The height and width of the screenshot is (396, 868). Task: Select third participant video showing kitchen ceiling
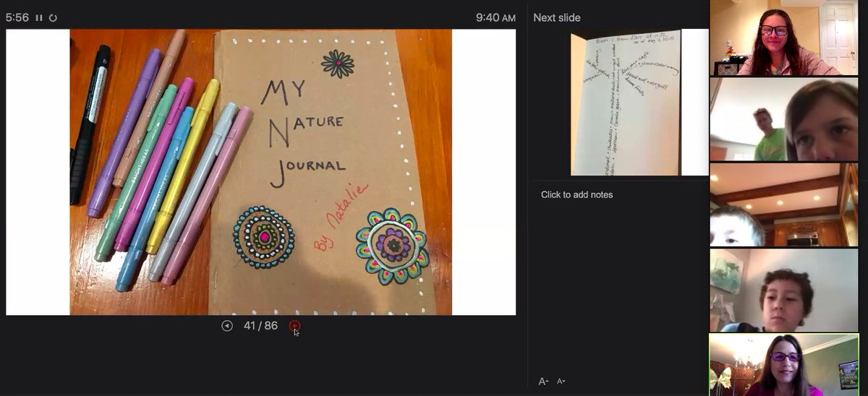click(x=783, y=205)
